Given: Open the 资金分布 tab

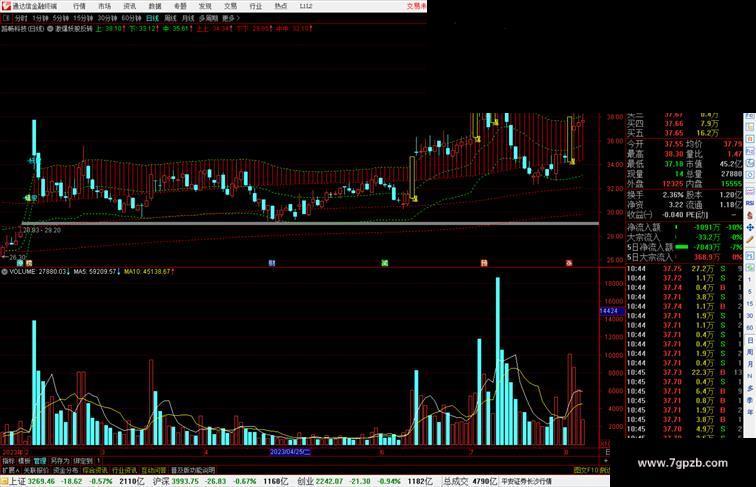Looking at the screenshot, I should pos(66,470).
